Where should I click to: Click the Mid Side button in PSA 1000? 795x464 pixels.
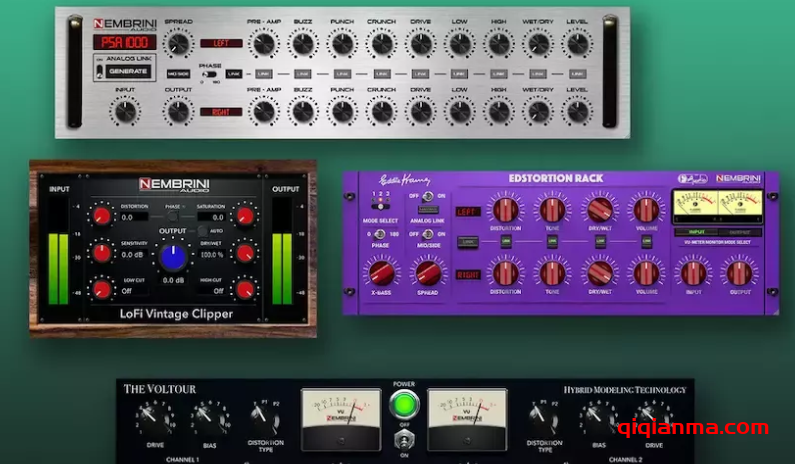[178, 74]
